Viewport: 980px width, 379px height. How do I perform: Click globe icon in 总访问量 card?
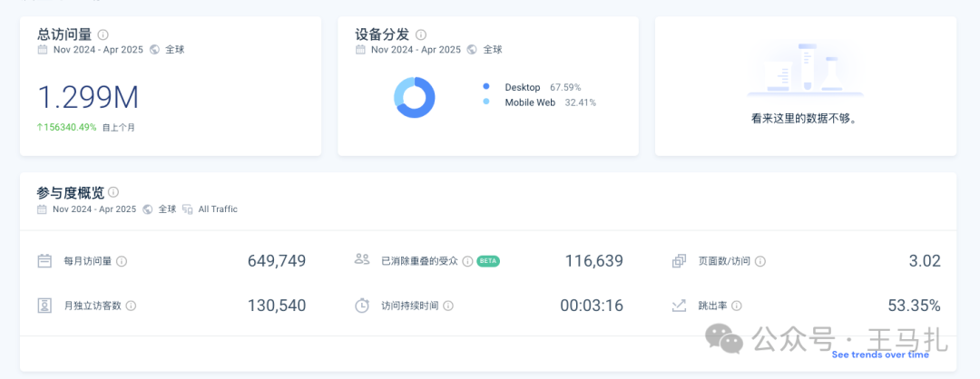[154, 49]
